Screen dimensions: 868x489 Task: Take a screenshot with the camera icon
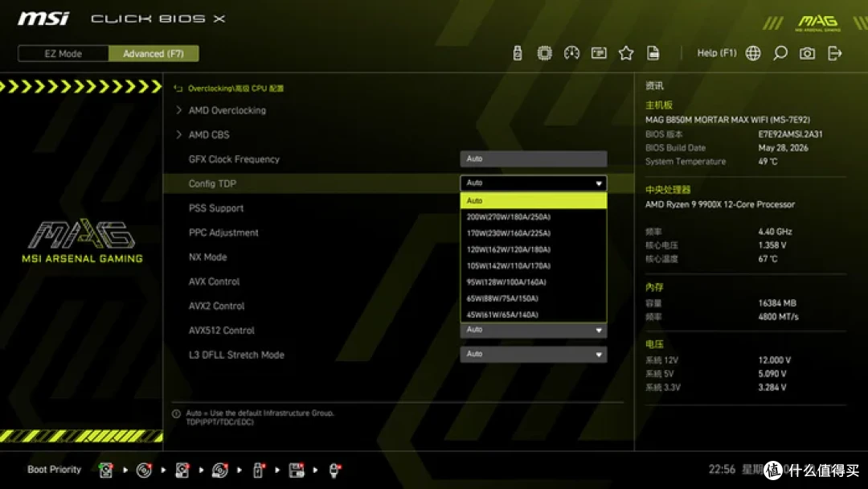[807, 53]
